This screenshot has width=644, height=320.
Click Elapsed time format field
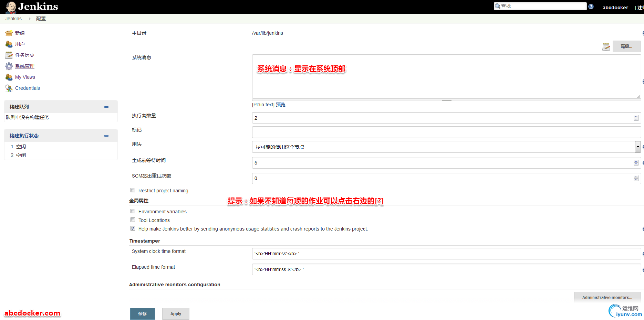446,269
